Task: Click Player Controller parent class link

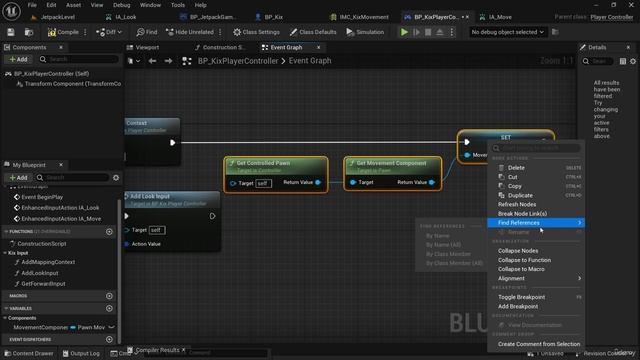Action: coord(611,17)
